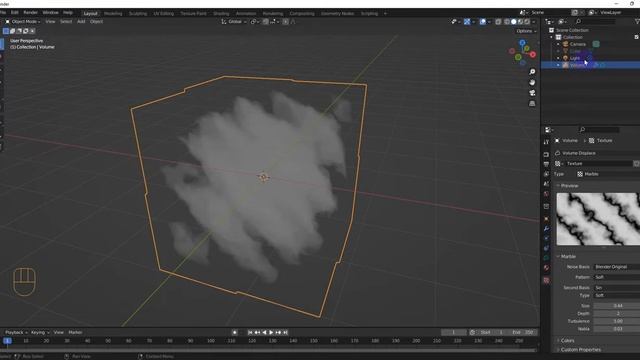Open the Output properties tab icon

click(x=546, y=164)
